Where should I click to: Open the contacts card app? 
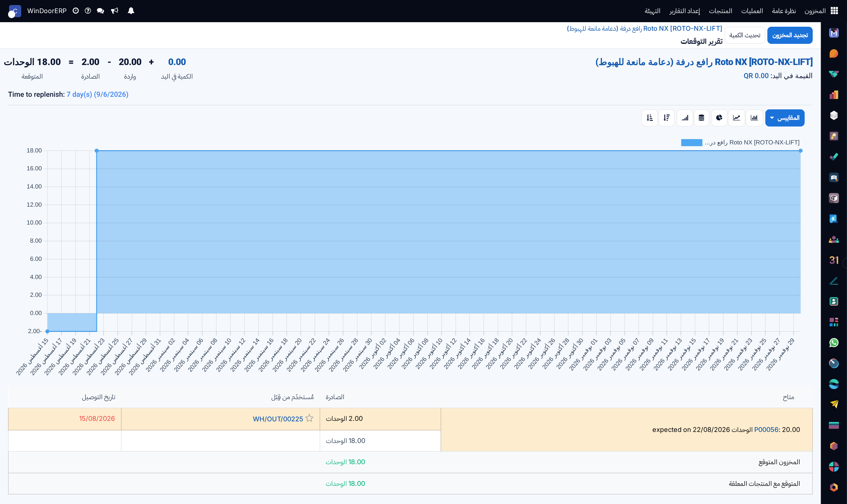[833, 301]
